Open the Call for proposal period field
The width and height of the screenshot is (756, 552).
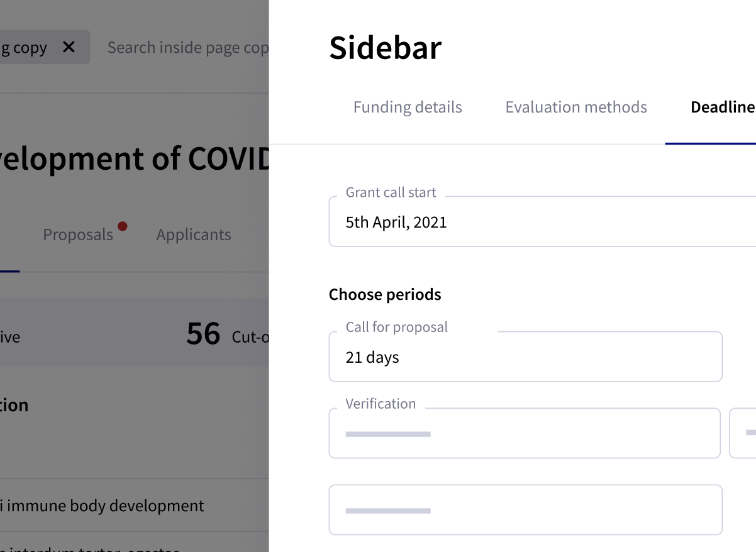(x=525, y=357)
